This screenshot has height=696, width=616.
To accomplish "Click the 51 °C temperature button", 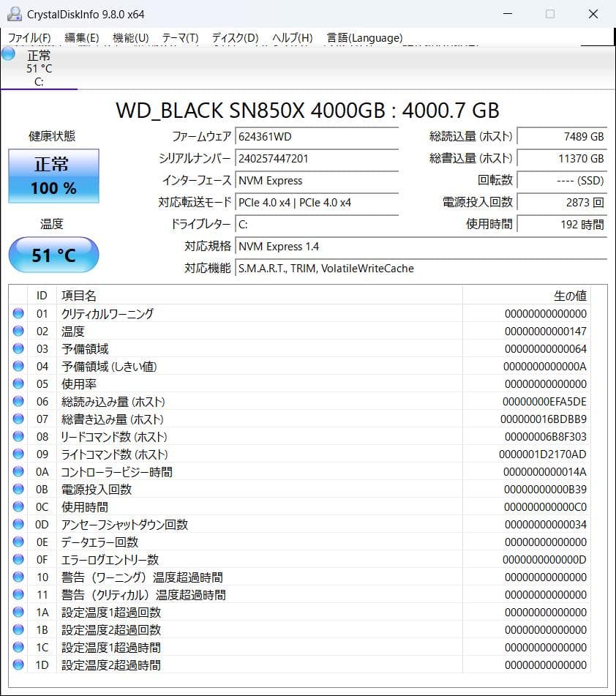I will 53,255.
